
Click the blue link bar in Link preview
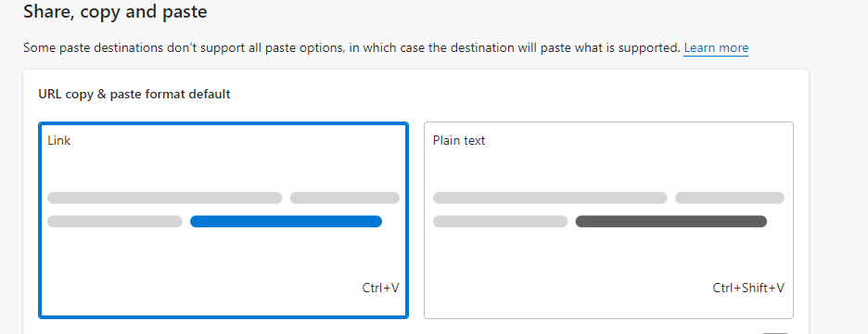[x=287, y=222]
